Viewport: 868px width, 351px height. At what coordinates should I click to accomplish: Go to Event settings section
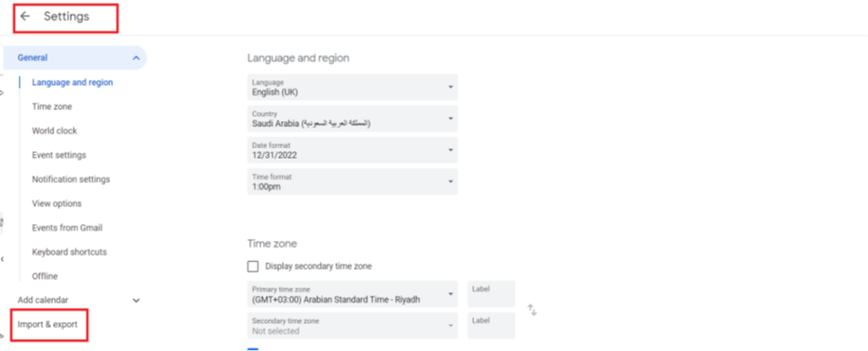(59, 155)
